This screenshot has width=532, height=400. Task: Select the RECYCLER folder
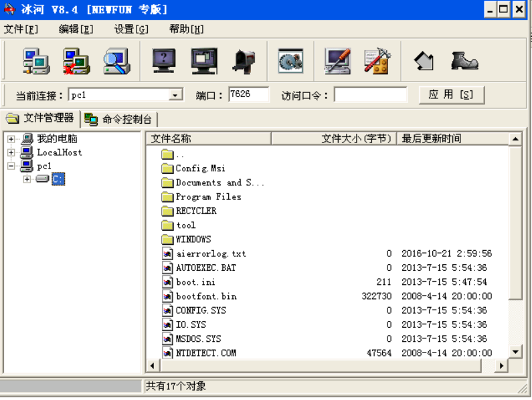(189, 211)
